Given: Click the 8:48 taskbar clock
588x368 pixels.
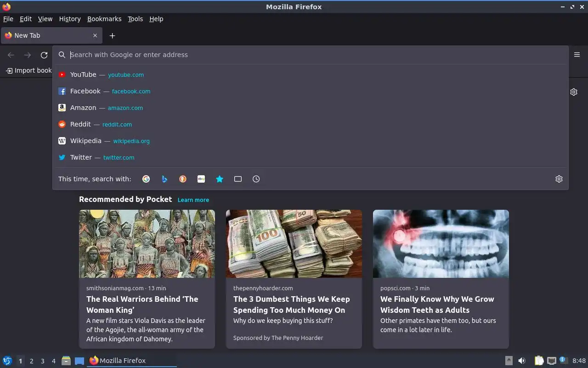Looking at the screenshot, I should [579, 361].
